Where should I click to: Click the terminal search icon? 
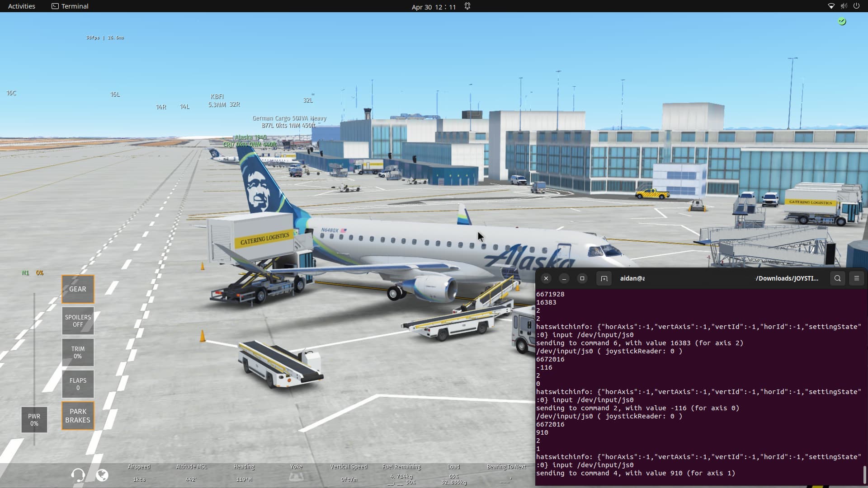(837, 278)
